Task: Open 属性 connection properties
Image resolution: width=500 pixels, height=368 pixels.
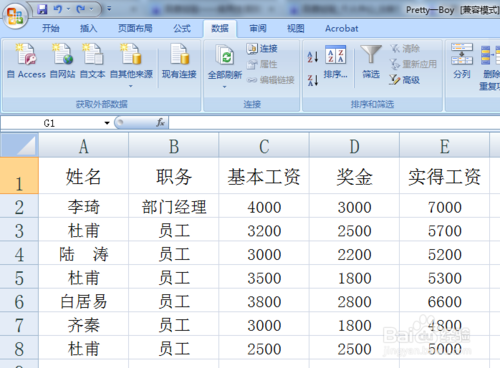Action: [262, 64]
